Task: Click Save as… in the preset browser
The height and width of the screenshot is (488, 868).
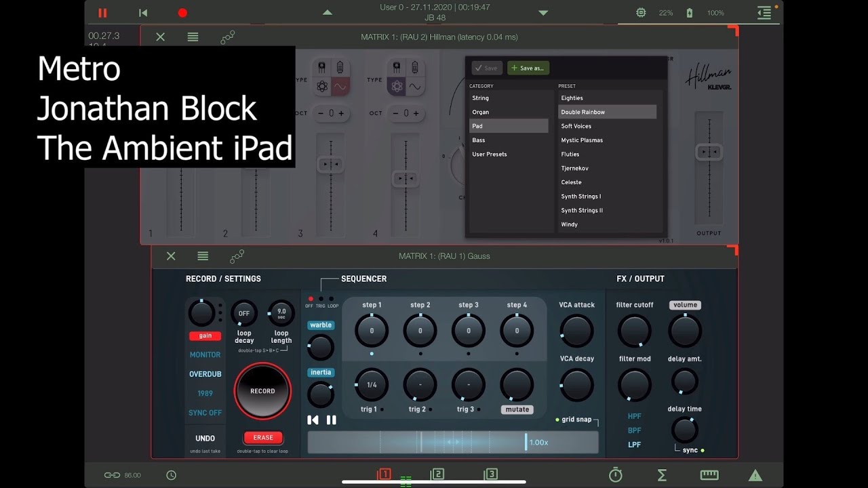Action: click(x=528, y=68)
